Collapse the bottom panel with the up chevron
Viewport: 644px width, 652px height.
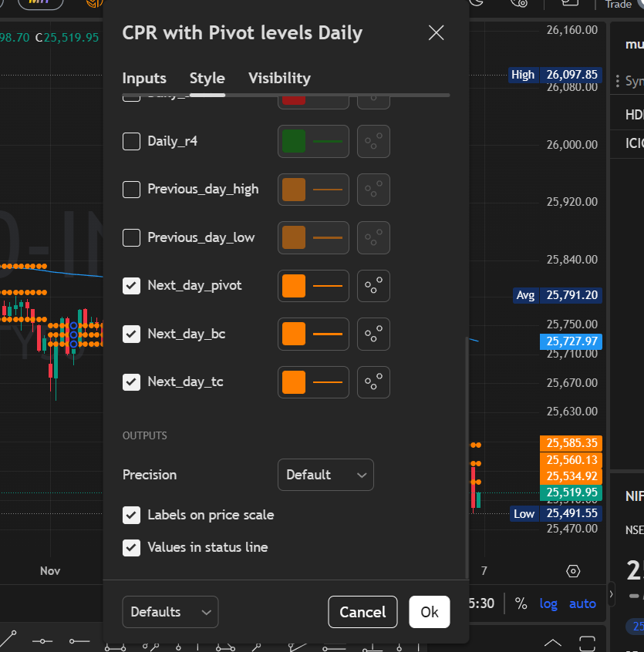click(553, 642)
